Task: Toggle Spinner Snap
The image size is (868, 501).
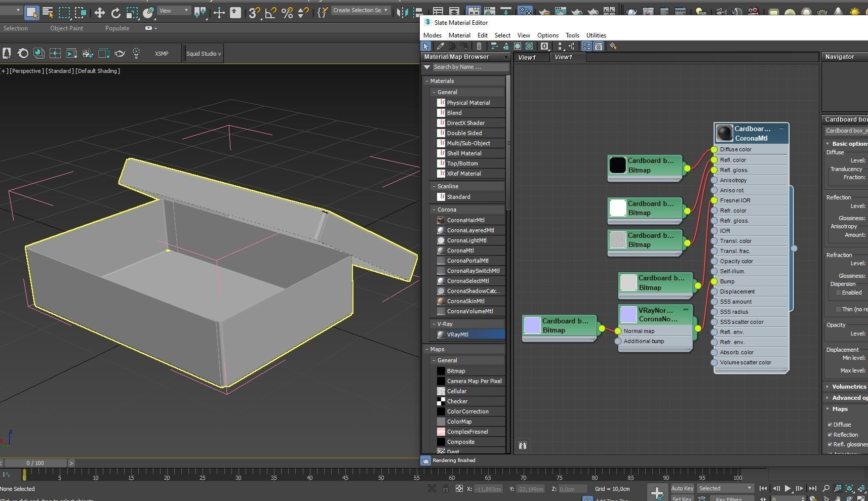Action: pos(303,13)
